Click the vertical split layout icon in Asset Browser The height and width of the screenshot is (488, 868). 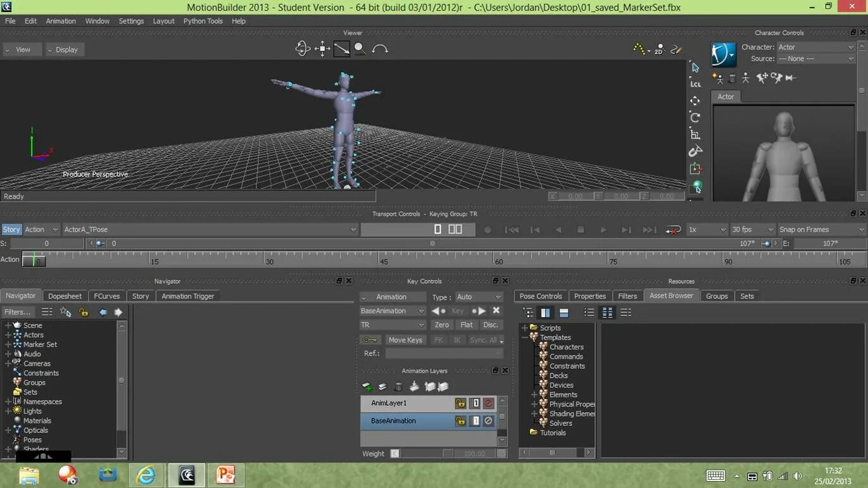[545, 313]
